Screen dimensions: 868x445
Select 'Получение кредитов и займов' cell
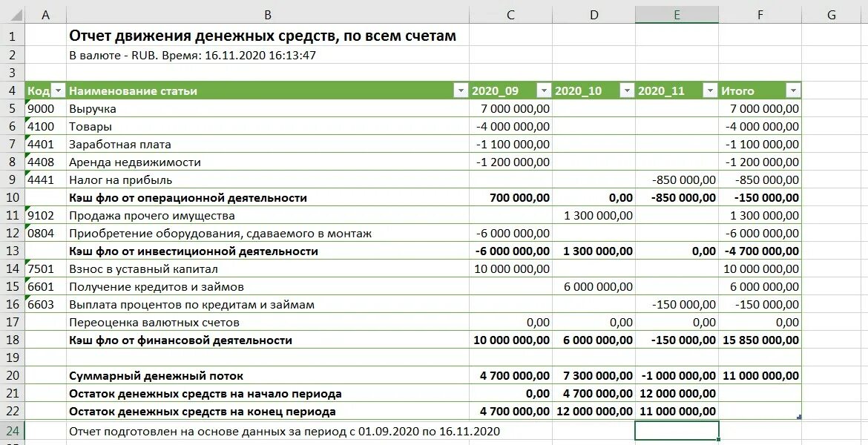click(268, 287)
